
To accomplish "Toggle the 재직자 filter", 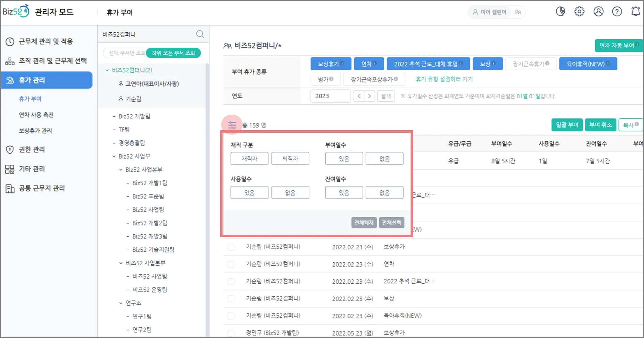I will pyautogui.click(x=249, y=159).
